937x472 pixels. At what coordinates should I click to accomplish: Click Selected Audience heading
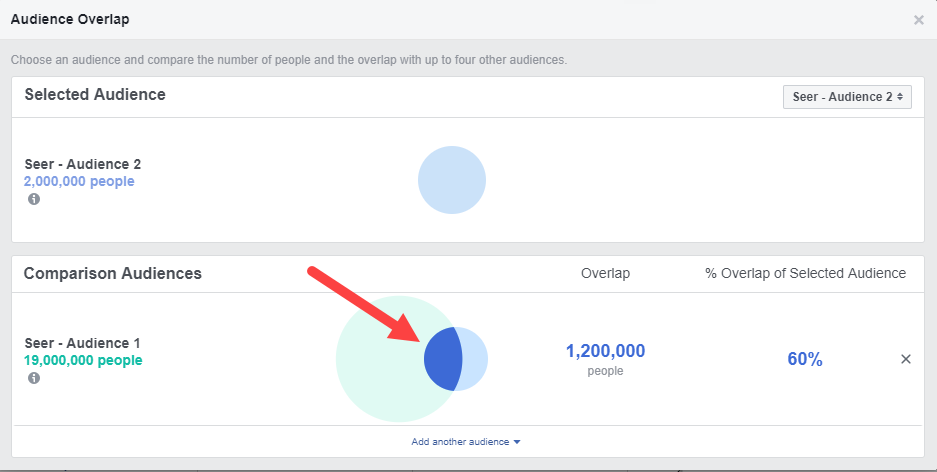[x=95, y=94]
